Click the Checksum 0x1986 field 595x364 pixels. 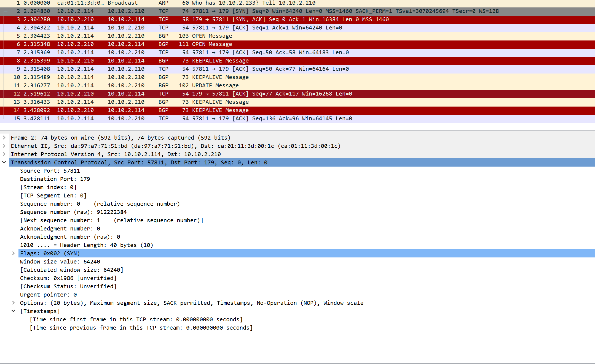tap(68, 278)
